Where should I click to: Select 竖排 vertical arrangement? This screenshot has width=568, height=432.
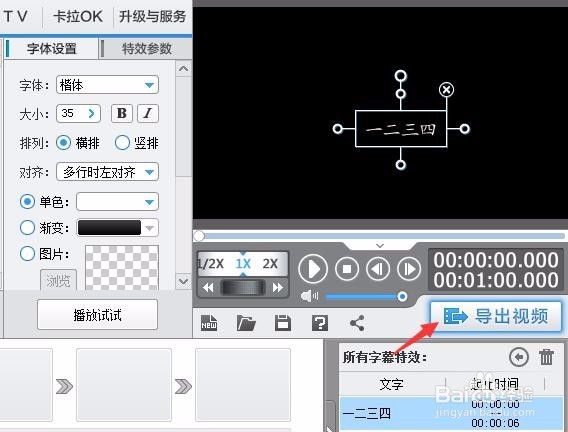click(x=122, y=143)
